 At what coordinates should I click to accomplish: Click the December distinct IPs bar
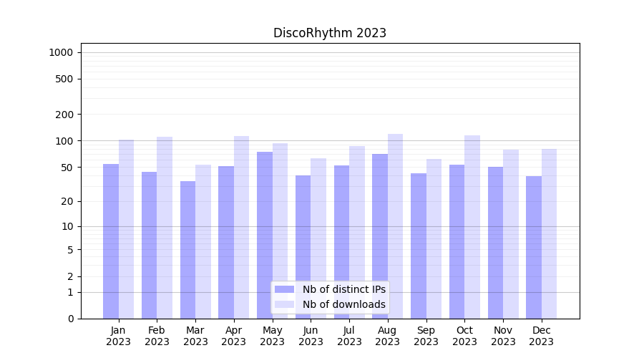[534, 247]
